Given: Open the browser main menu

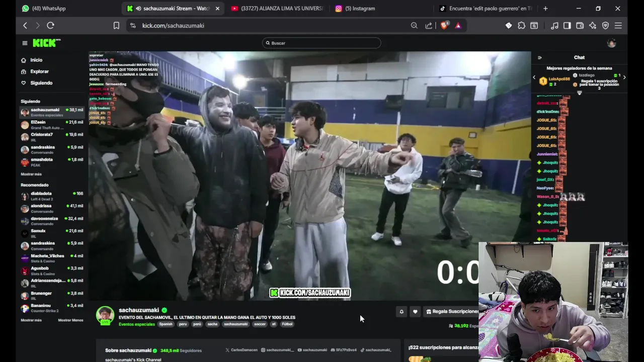Looking at the screenshot, I should [x=618, y=26].
